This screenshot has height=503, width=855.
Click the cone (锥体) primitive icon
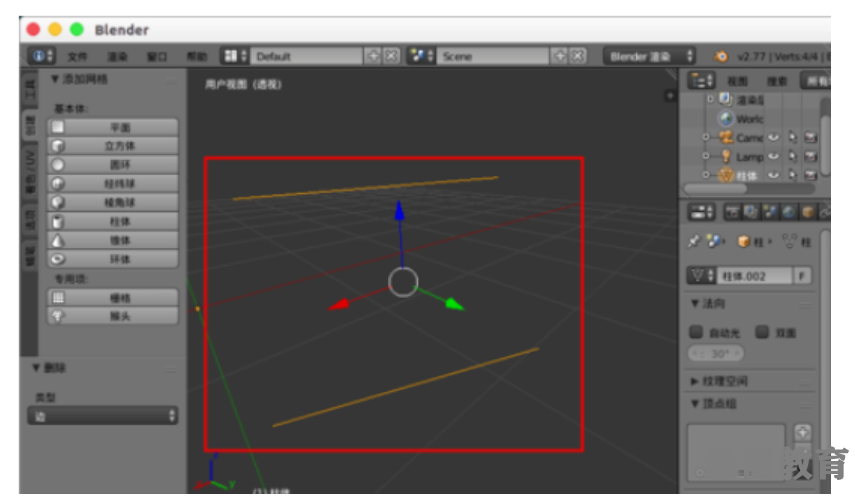[58, 240]
